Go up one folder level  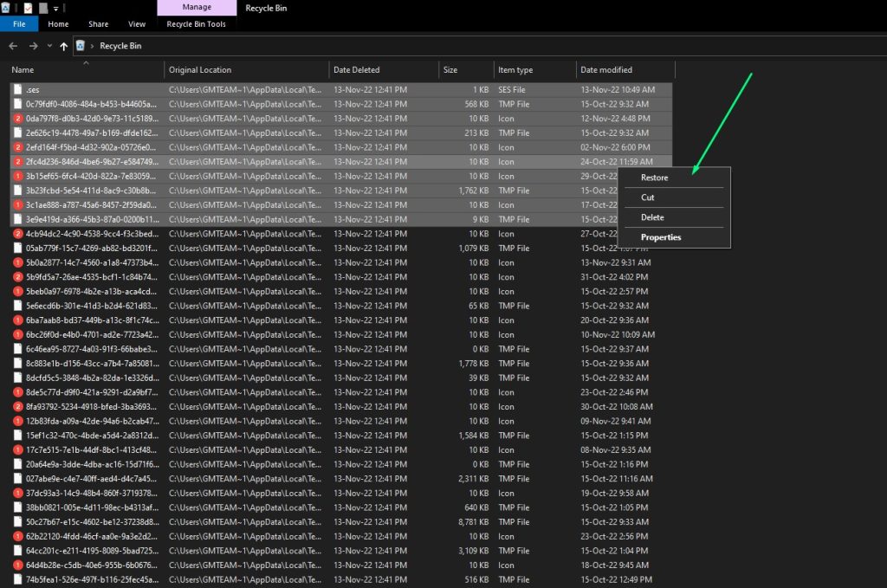[64, 46]
